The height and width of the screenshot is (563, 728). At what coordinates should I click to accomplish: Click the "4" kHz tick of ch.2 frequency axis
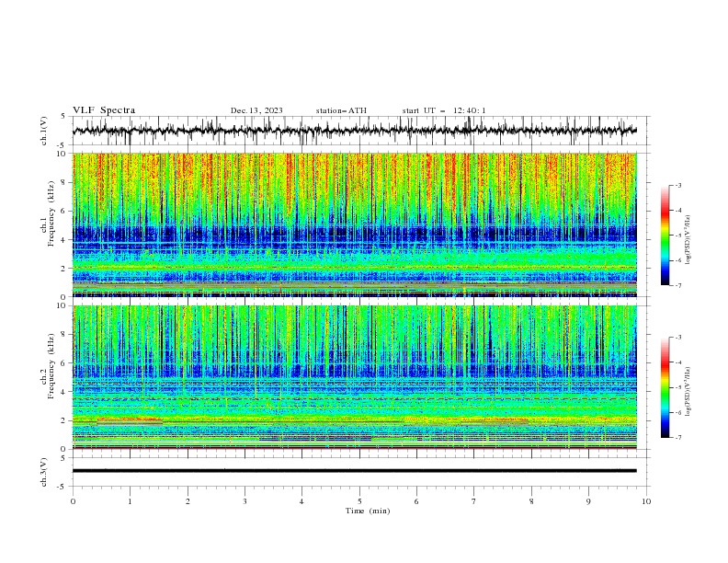64,392
